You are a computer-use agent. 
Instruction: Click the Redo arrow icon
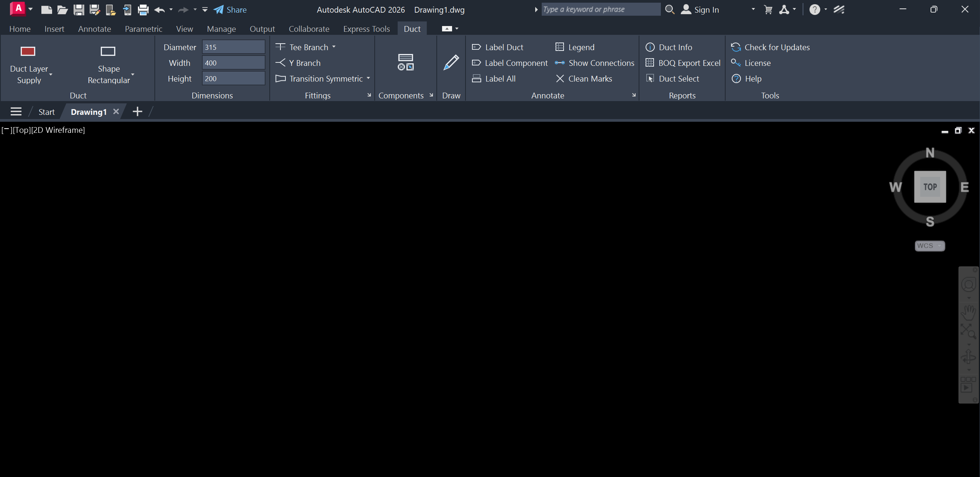click(x=184, y=10)
